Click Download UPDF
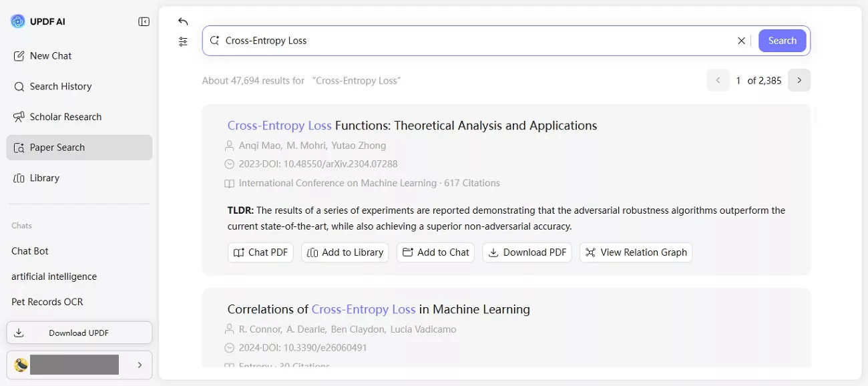This screenshot has width=868, height=386. 79,332
